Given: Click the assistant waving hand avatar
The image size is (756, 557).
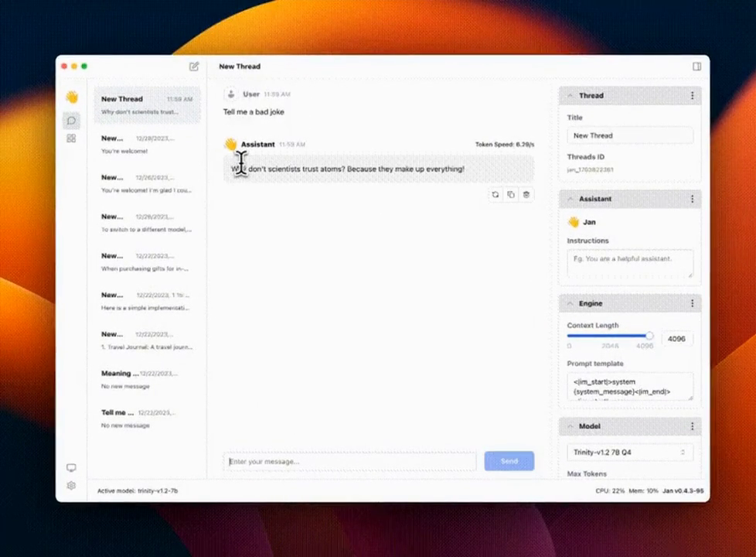Looking at the screenshot, I should pos(230,145).
